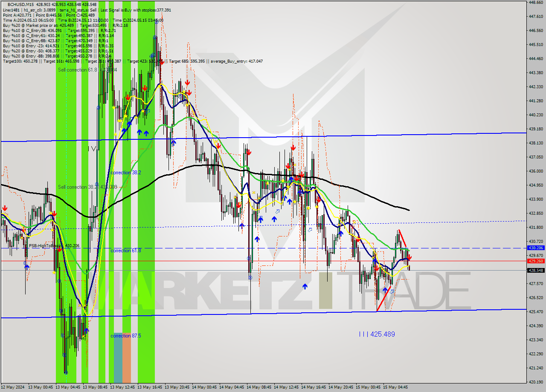Select the blue 430.206 price tag on axis

click(535, 248)
